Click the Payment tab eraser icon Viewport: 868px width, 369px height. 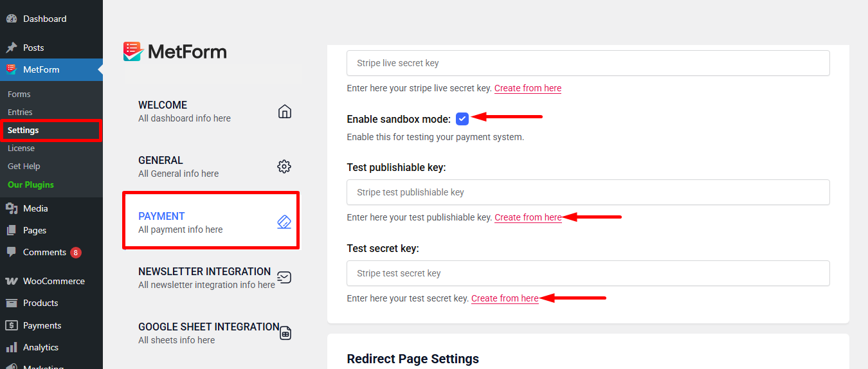[284, 222]
